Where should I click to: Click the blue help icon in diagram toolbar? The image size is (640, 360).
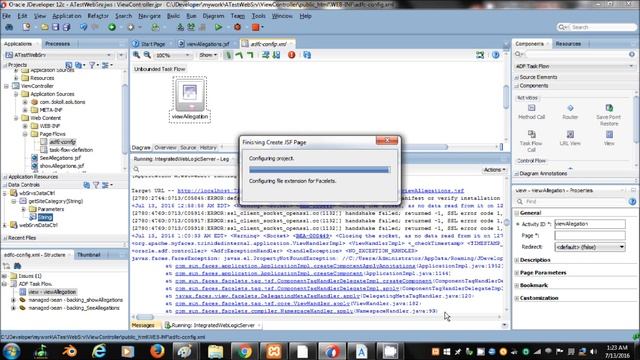click(x=496, y=55)
